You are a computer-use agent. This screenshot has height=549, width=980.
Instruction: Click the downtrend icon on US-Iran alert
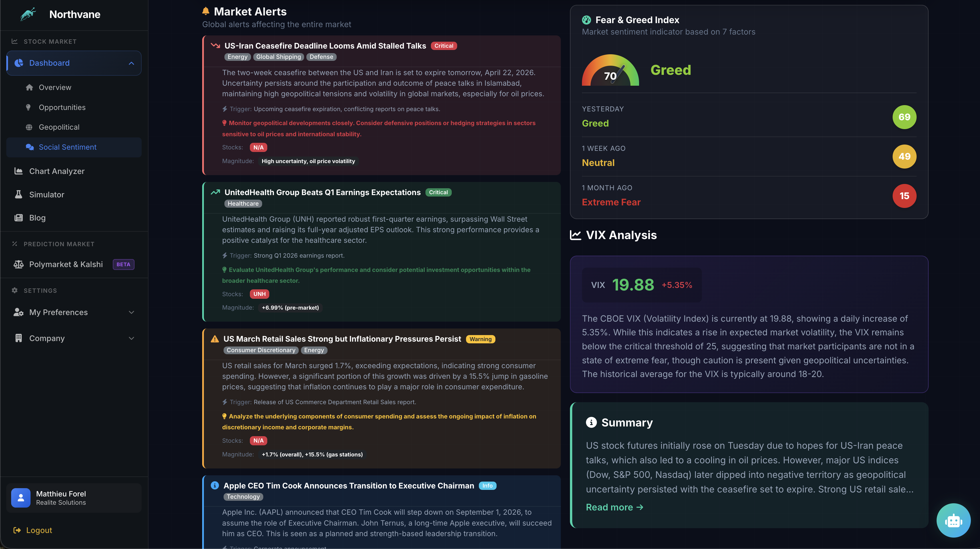coord(215,46)
